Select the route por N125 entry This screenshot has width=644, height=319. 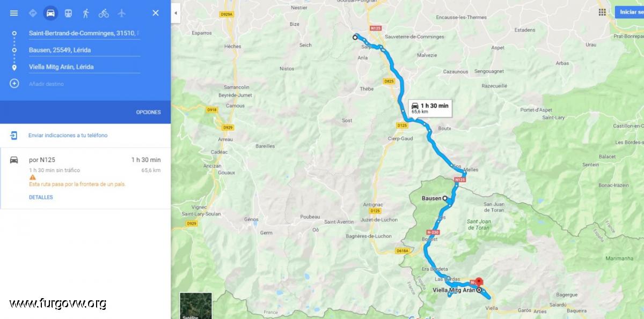[x=85, y=178]
